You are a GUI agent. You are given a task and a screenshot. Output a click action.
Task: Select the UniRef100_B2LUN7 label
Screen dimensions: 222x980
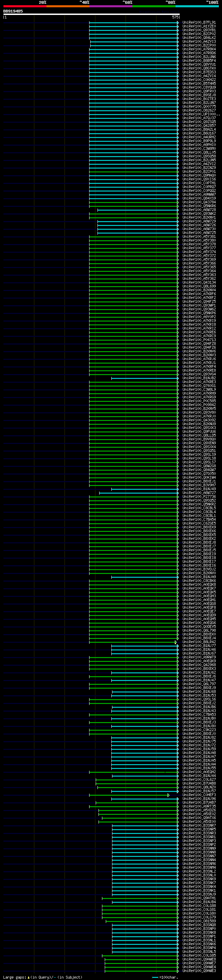199,103
